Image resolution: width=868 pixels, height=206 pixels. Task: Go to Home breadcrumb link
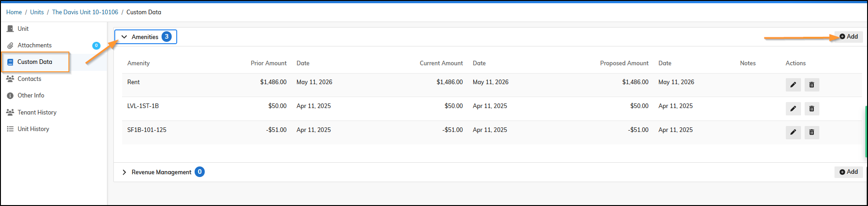14,12
